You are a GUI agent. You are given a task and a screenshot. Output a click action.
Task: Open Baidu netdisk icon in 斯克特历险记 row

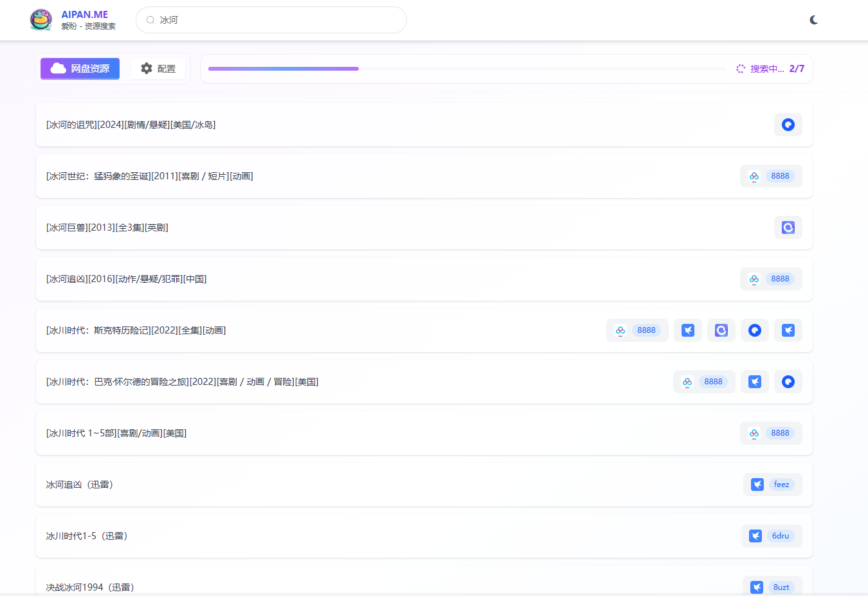620,330
